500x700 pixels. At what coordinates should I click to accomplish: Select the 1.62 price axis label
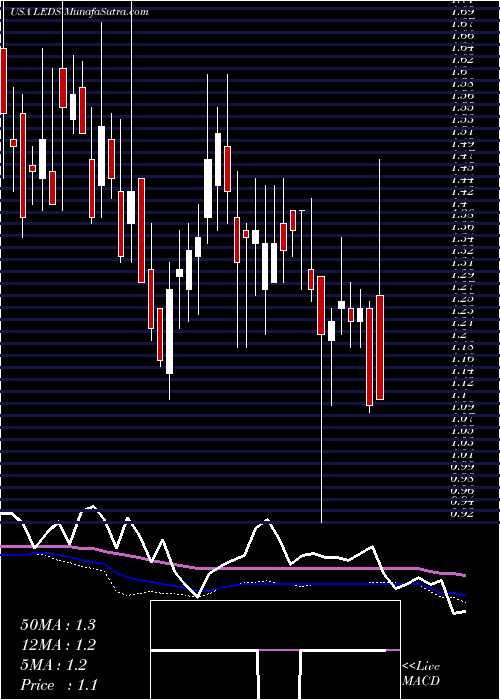point(462,59)
